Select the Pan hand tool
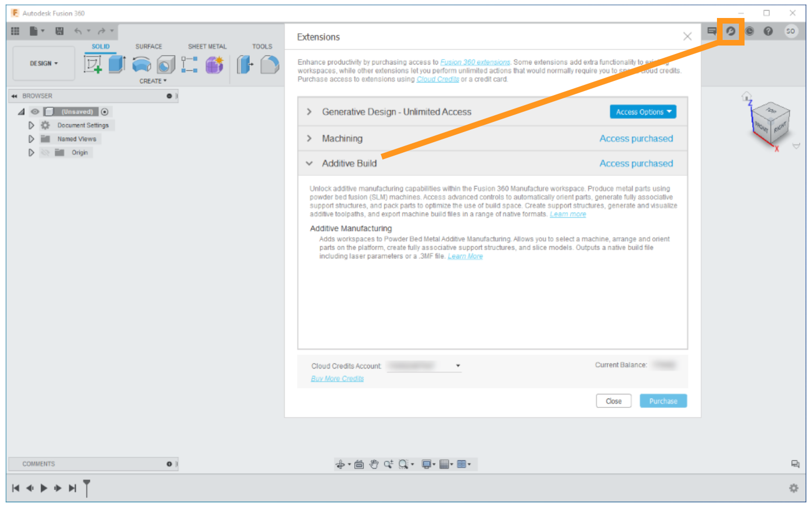 click(x=374, y=464)
